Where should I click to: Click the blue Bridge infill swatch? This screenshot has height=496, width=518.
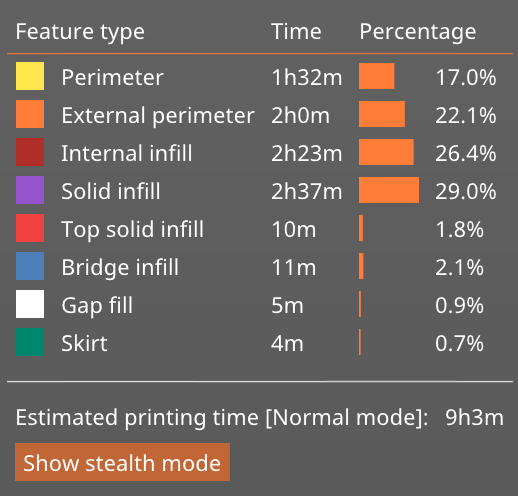(x=30, y=266)
